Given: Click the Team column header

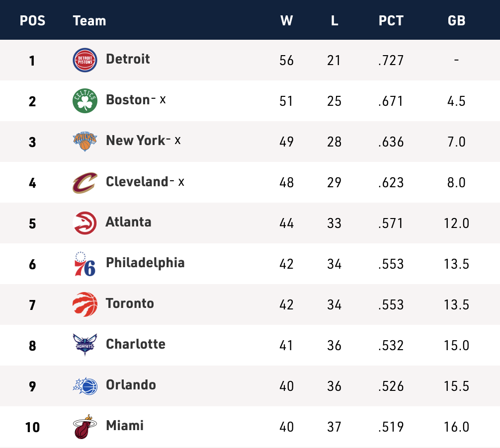Looking at the screenshot, I should 89,20.
